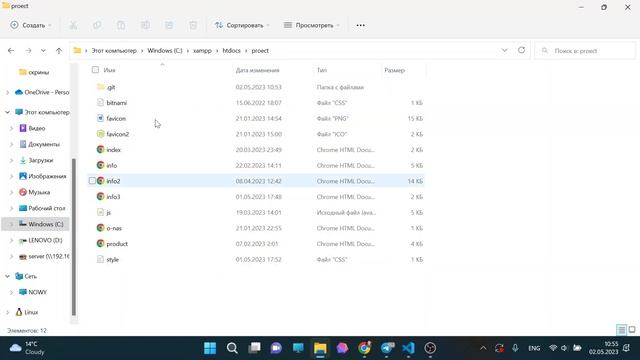640x360 pixels.
Task: Collapse the Этот компьютер tree node
Action: (x=7, y=112)
